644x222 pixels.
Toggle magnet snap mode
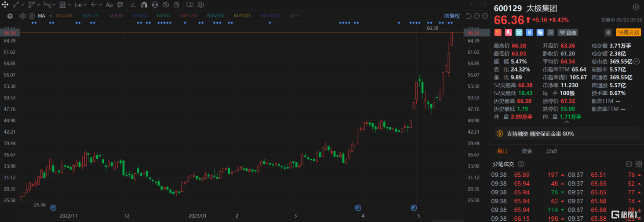(x=144, y=5)
